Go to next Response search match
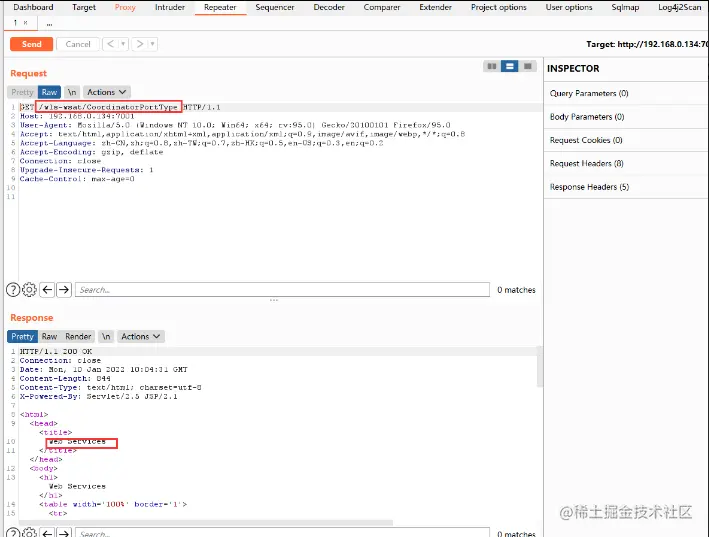 64,532
